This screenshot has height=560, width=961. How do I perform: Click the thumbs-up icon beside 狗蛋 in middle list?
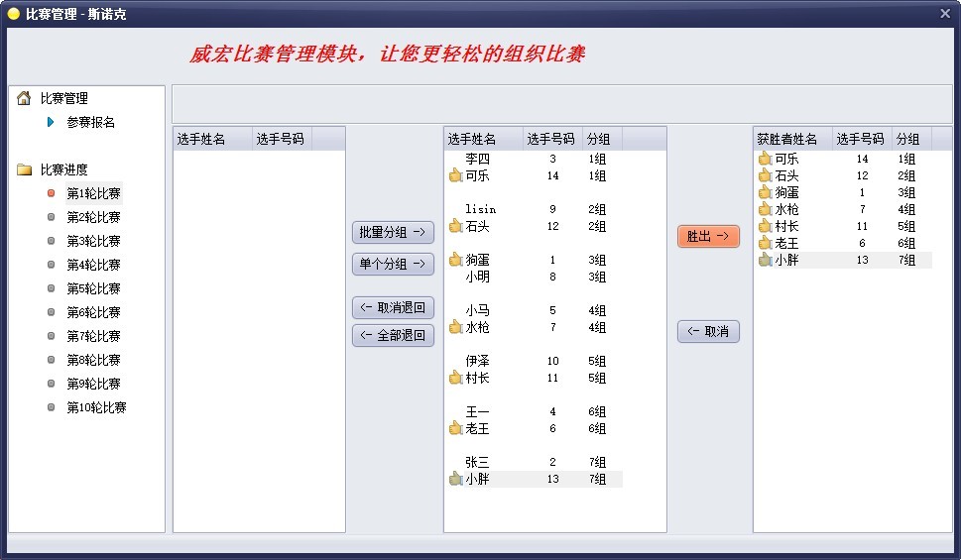click(x=455, y=260)
